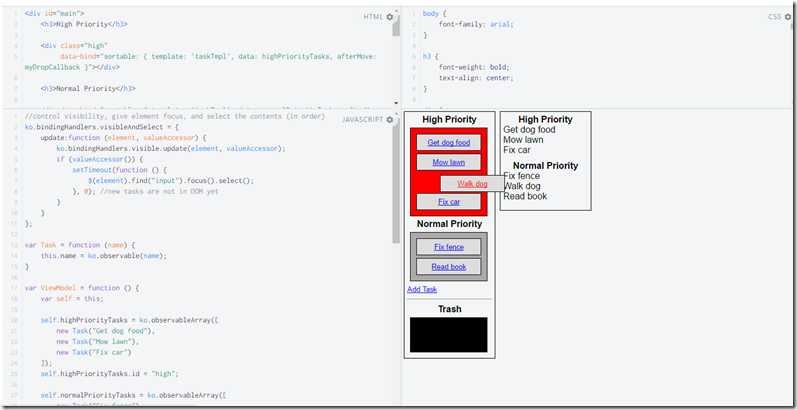Click the 'Mow lawn' task link
The width and height of the screenshot is (797, 410).
tap(449, 163)
